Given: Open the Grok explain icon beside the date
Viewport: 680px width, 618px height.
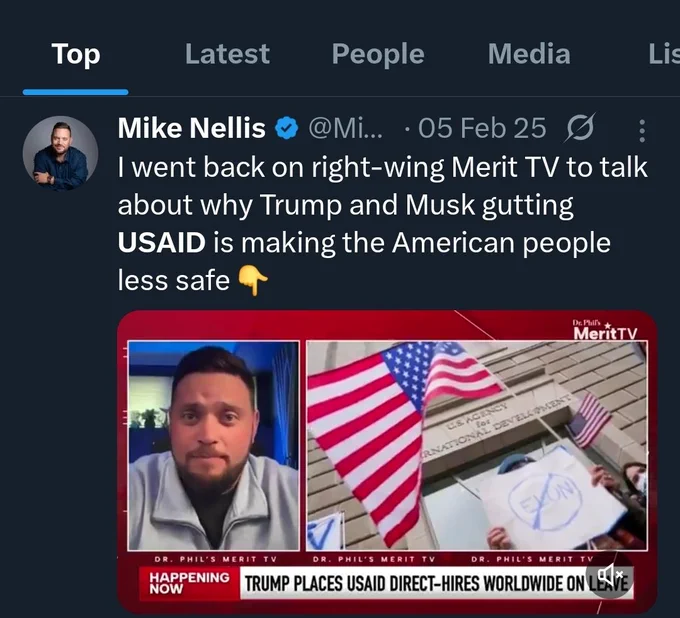Looking at the screenshot, I should coord(580,128).
